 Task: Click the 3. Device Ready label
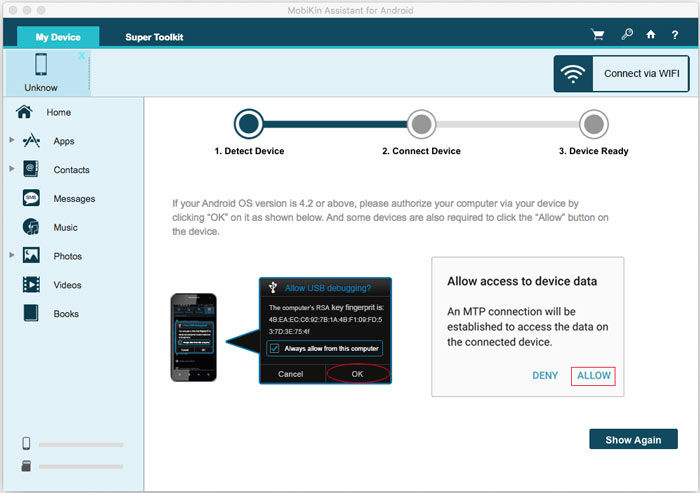(x=593, y=151)
